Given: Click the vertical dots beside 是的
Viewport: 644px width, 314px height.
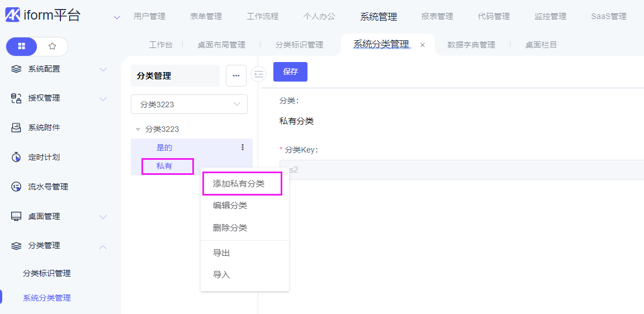Looking at the screenshot, I should click(x=243, y=148).
